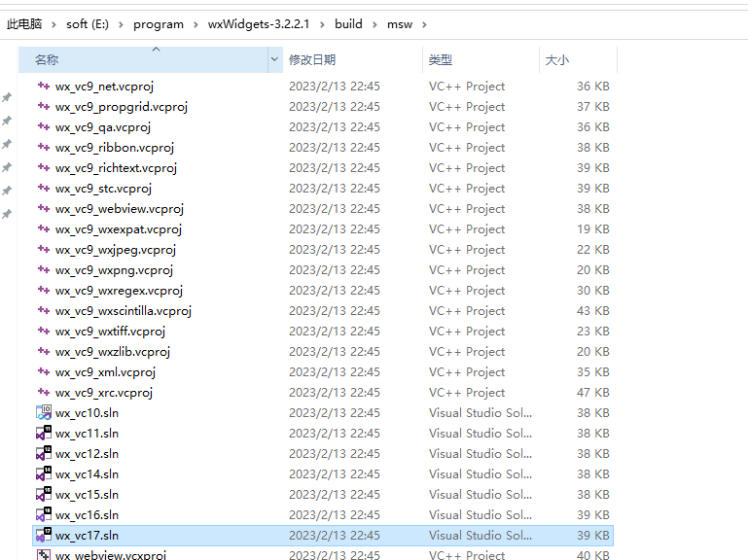
Task: Expand the chevron after build in breadcrumb
Action: pos(374,24)
